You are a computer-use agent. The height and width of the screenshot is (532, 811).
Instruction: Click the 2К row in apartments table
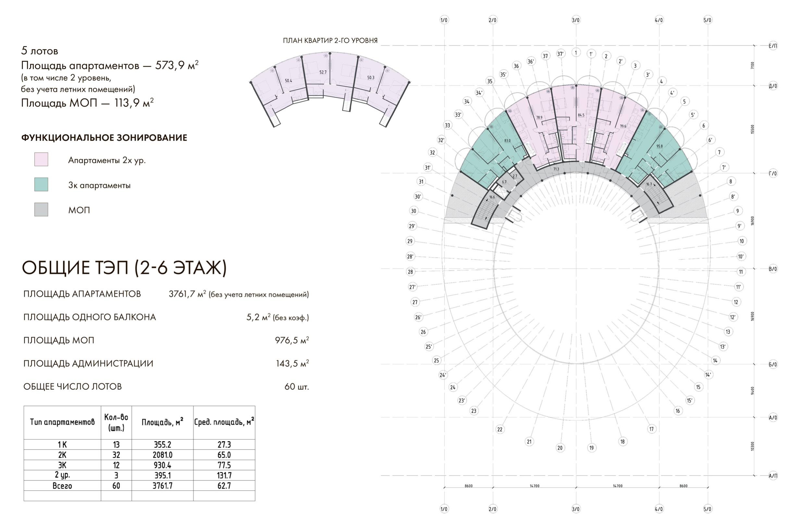coord(62,455)
